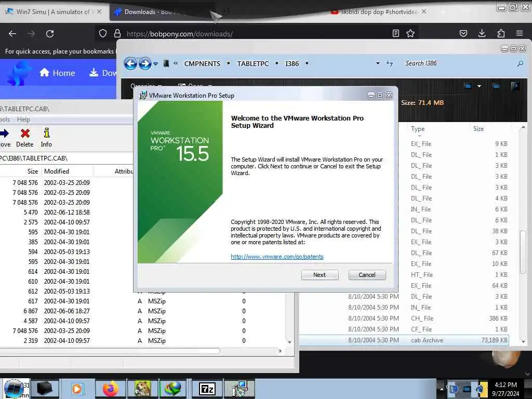Click the CMPNENTS breadcrumb segment

pos(202,63)
